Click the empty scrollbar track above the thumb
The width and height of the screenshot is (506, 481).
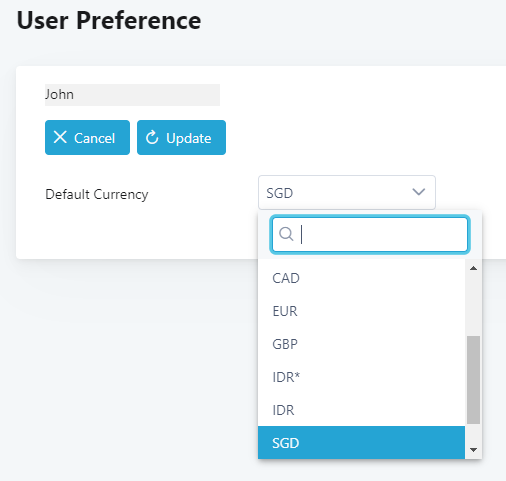(x=473, y=305)
